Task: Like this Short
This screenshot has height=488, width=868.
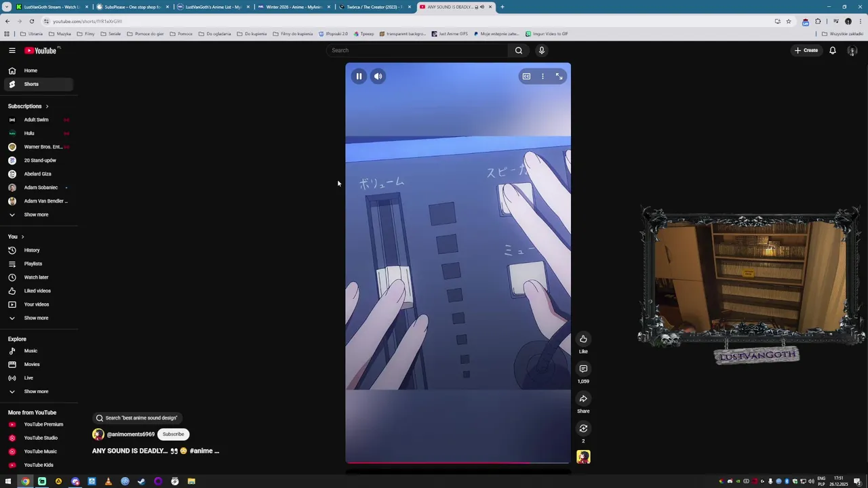Action: [x=583, y=339]
